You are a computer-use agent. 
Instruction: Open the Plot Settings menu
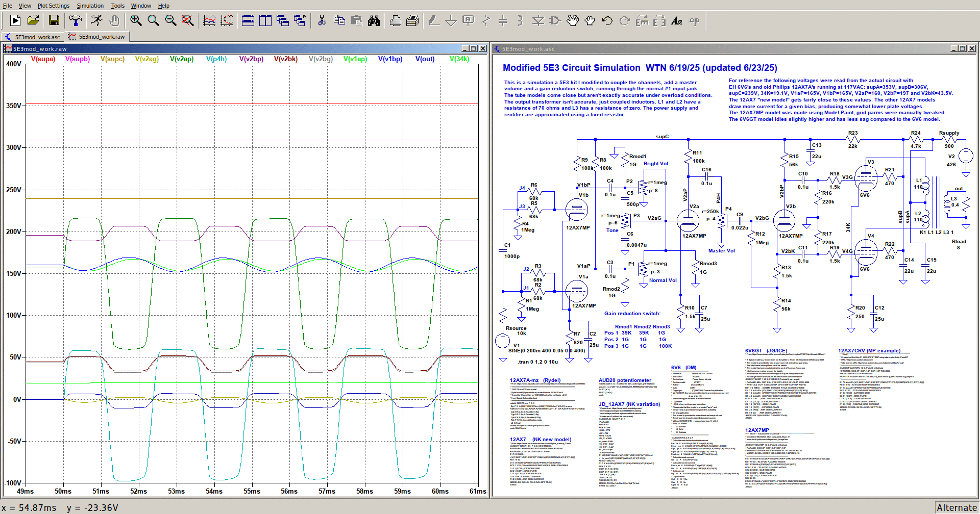(54, 6)
